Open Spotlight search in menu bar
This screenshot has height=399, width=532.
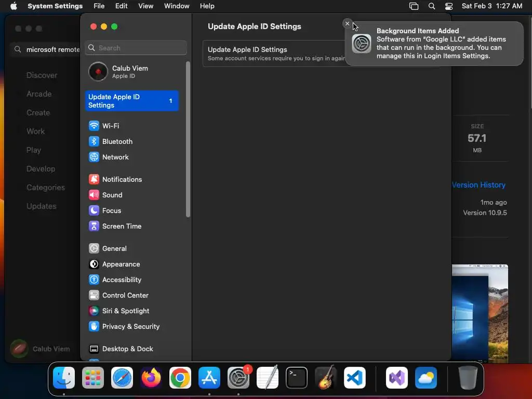pos(432,6)
